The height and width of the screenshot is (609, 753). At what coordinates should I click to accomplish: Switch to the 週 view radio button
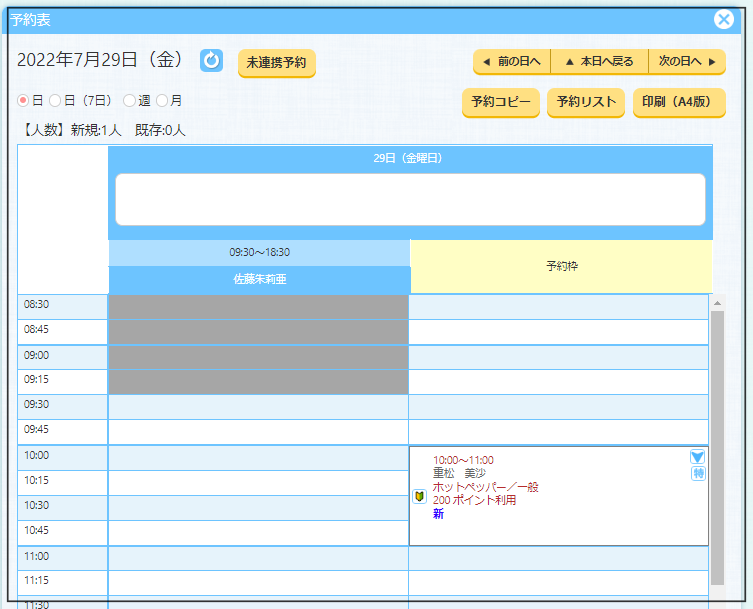click(129, 101)
